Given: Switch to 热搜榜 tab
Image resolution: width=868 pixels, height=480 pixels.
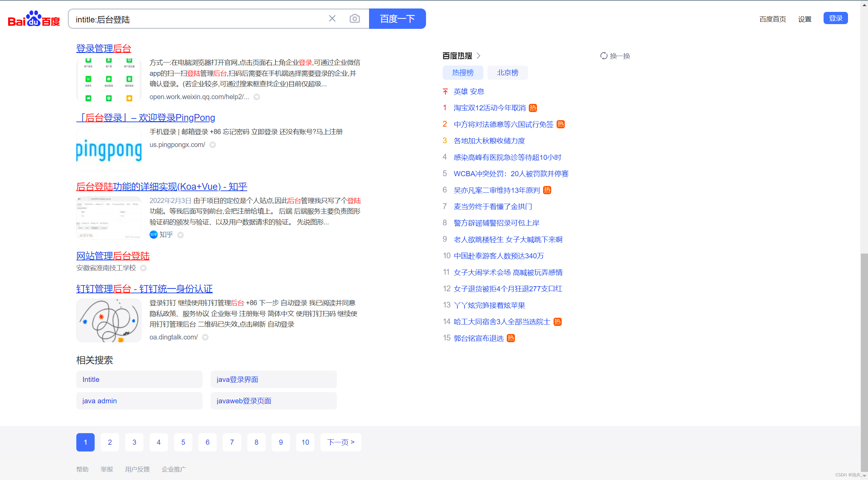Looking at the screenshot, I should (x=463, y=73).
